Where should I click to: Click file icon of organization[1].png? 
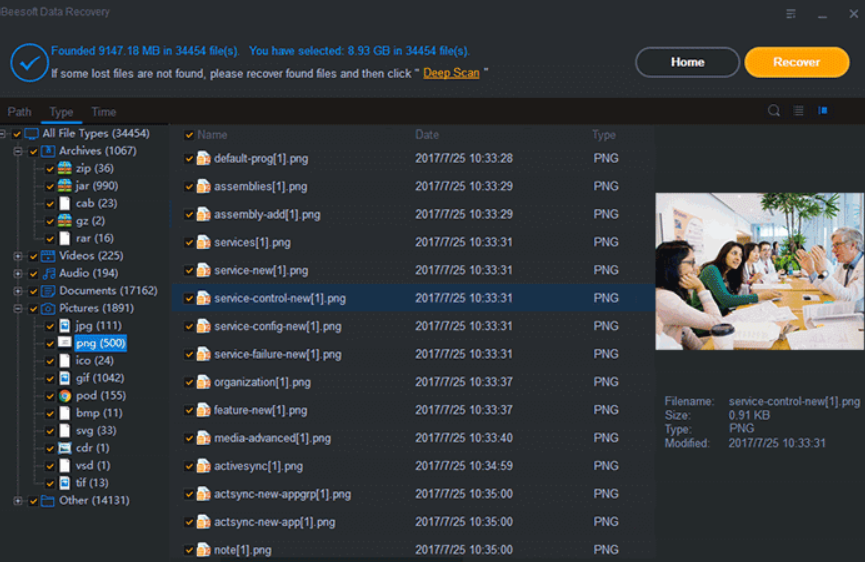[x=204, y=382]
